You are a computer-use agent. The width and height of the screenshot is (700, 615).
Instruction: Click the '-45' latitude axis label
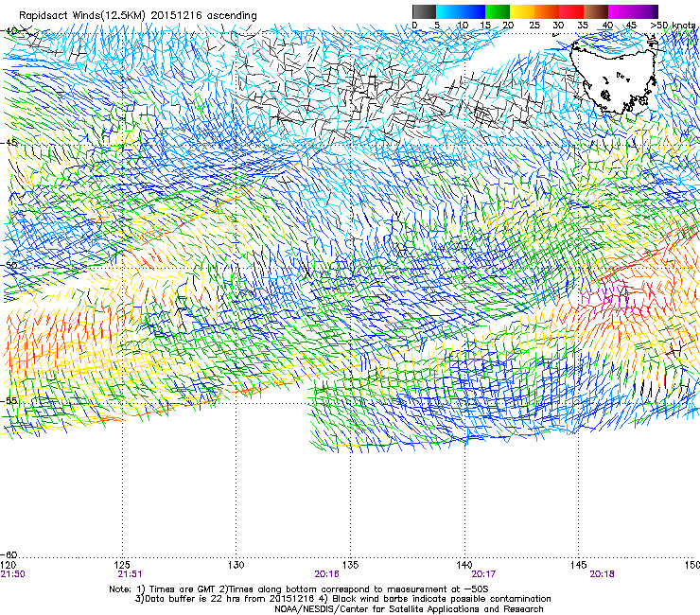9,143
